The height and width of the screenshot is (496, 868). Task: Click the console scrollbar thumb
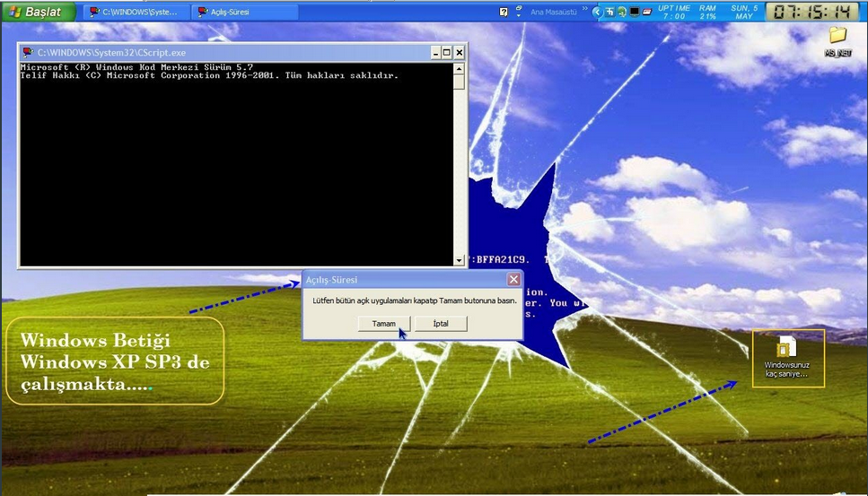(459, 82)
